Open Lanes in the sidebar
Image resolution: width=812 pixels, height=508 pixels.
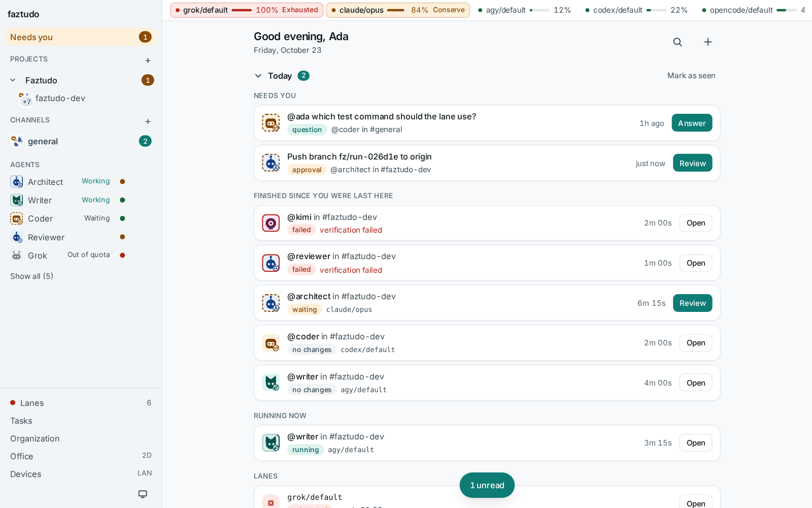coord(81,403)
